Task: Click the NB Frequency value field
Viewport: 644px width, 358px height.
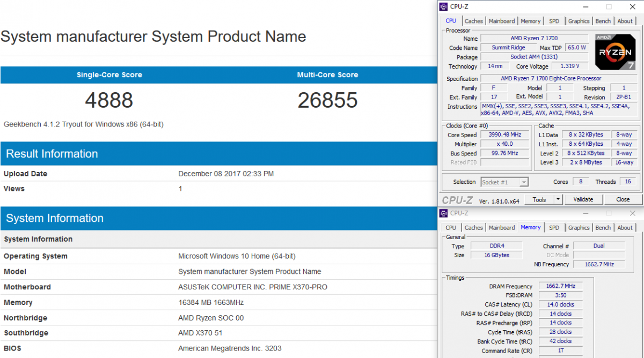Action: pos(599,264)
